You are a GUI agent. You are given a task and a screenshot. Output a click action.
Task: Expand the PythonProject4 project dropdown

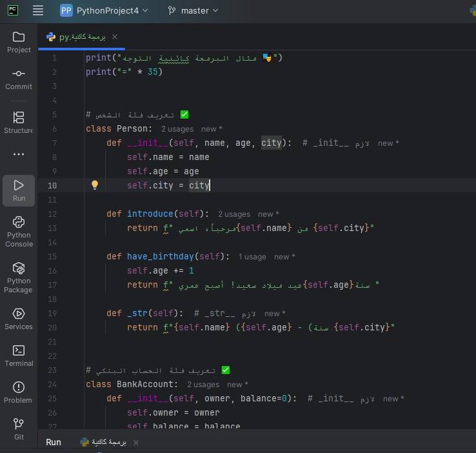112,10
